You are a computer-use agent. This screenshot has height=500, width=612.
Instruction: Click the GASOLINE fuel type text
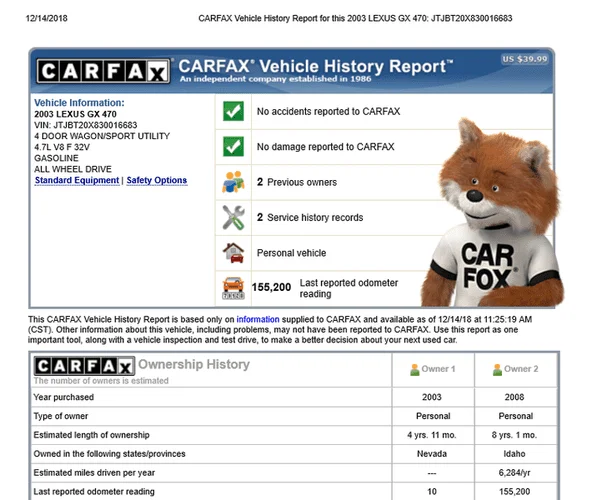56,158
